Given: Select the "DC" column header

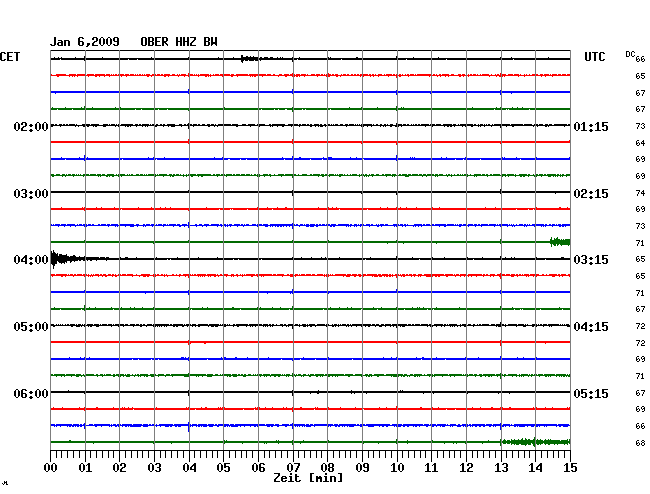Looking at the screenshot, I should 630,54.
